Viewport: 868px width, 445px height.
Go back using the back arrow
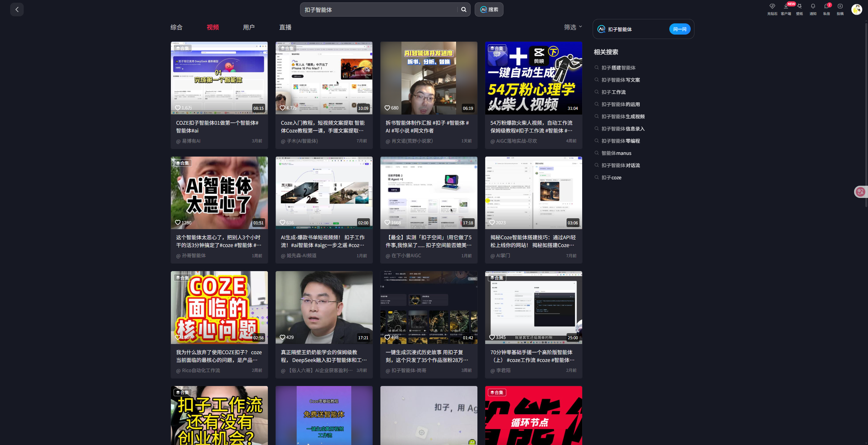(17, 9)
